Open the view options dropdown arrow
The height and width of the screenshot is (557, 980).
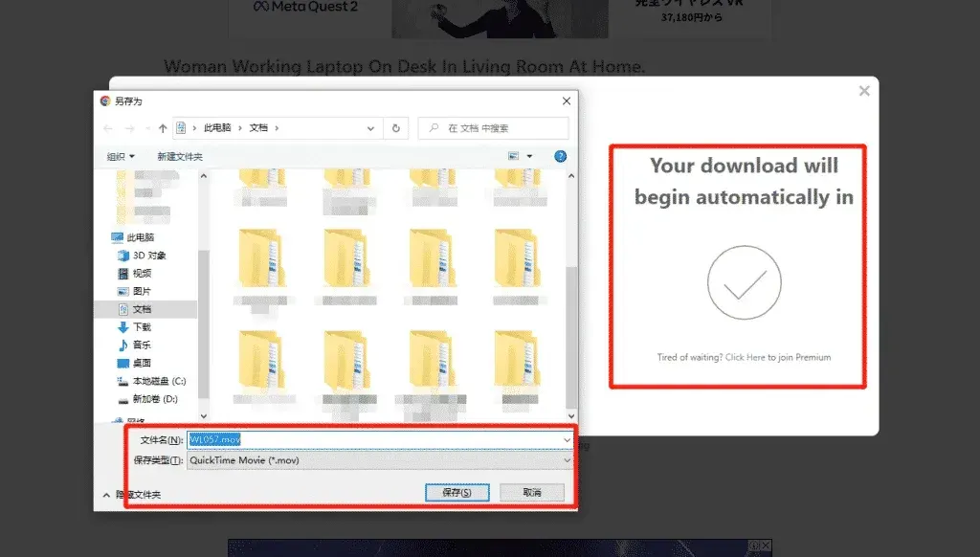click(x=529, y=156)
